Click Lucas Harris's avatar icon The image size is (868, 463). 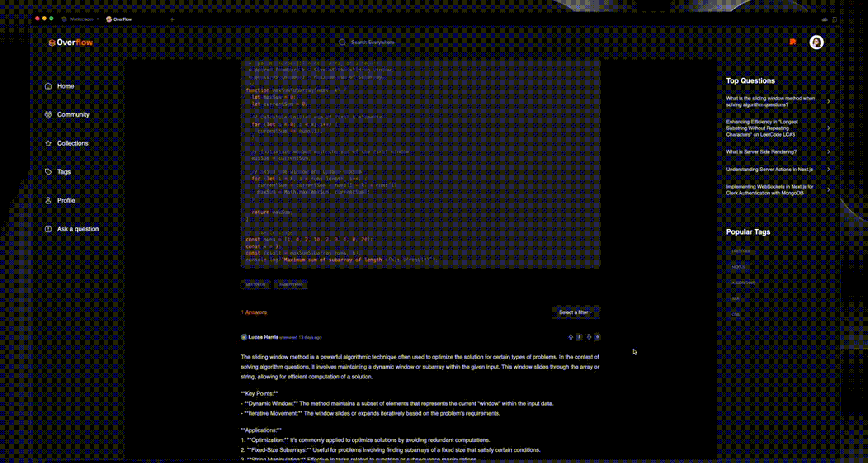click(x=244, y=337)
